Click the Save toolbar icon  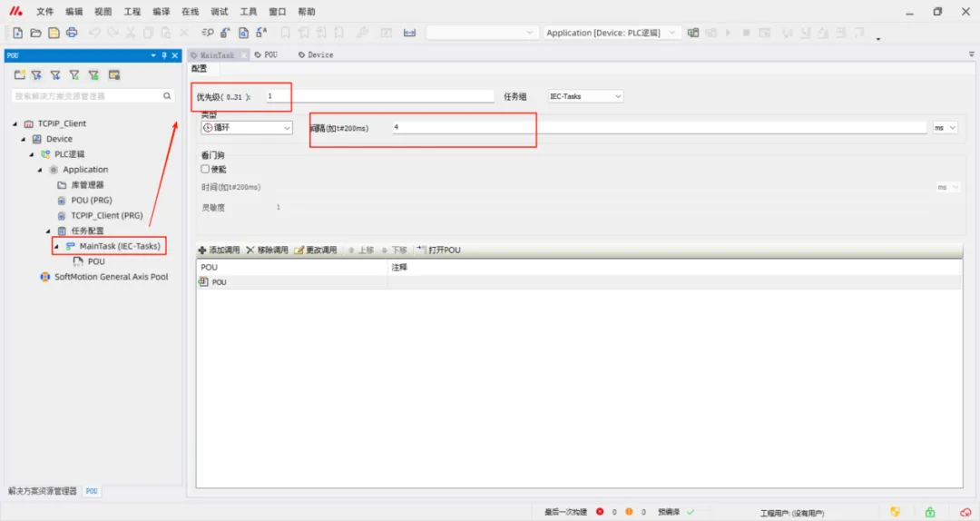click(54, 33)
